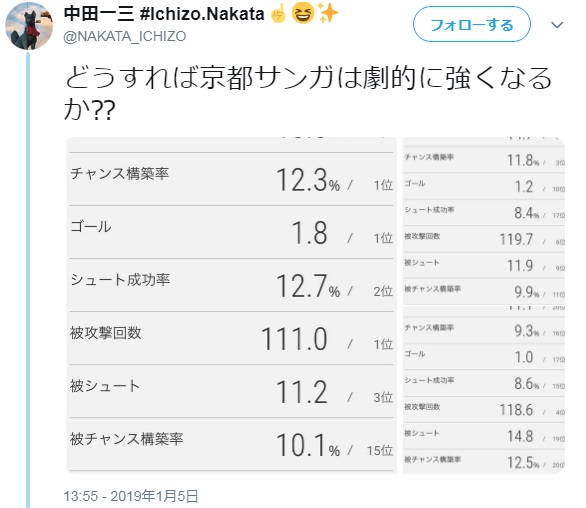This screenshot has height=508, width=586.
Task: Click the ゴール 1.8 row in image
Action: (232, 232)
